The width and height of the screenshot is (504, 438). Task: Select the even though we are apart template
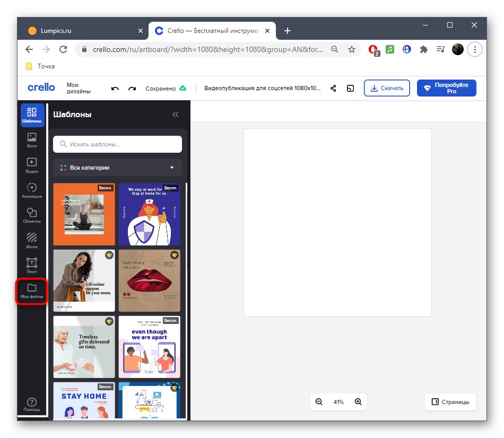[150, 347]
